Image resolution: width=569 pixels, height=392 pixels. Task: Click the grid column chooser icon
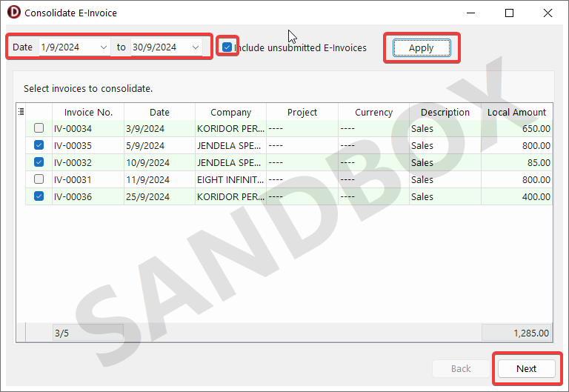point(21,112)
